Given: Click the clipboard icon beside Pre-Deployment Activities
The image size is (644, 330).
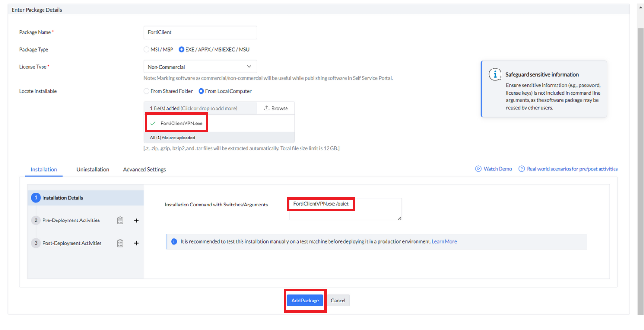Looking at the screenshot, I should (120, 220).
